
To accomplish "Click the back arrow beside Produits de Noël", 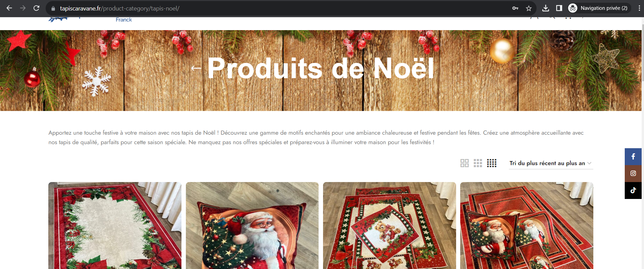I will (x=196, y=68).
